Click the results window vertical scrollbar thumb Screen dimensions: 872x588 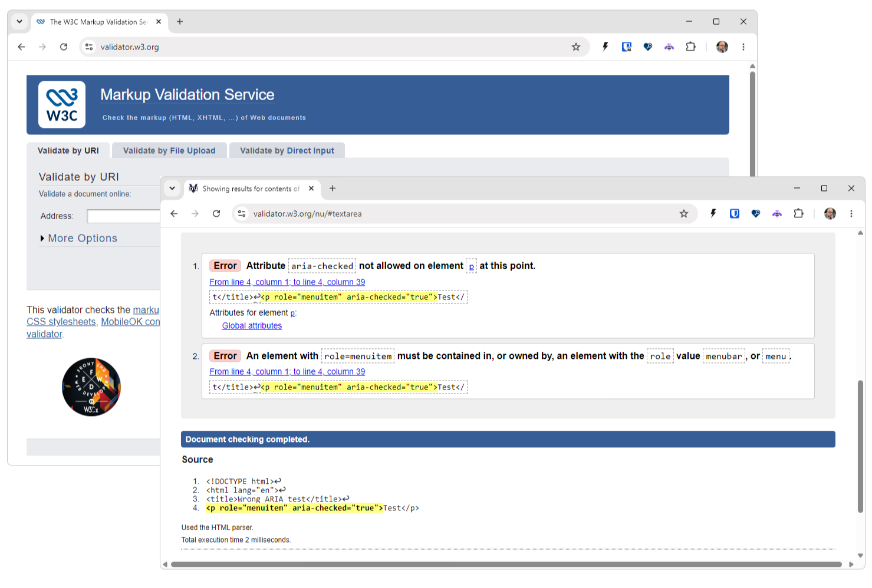[860, 447]
